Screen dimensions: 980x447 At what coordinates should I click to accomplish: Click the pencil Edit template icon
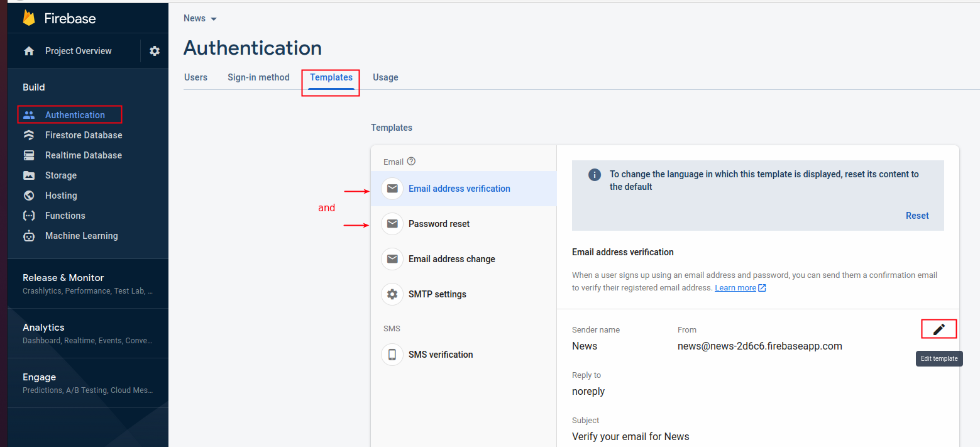939,329
